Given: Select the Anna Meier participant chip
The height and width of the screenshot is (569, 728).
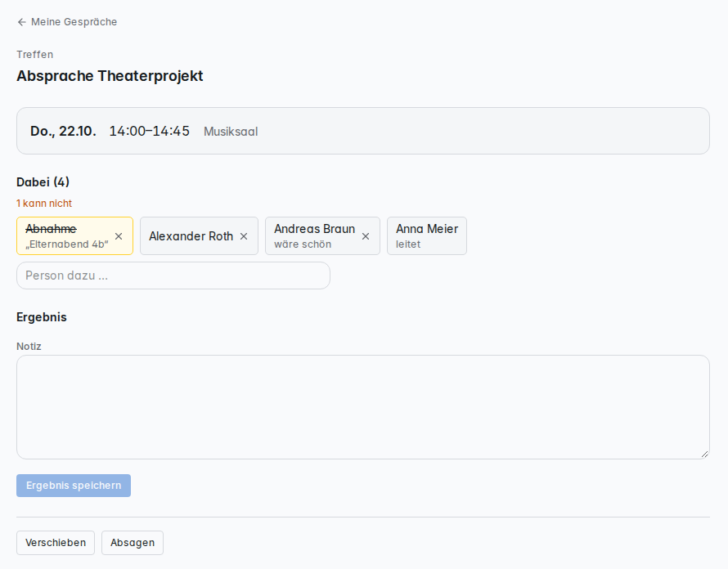Looking at the screenshot, I should [x=427, y=235].
